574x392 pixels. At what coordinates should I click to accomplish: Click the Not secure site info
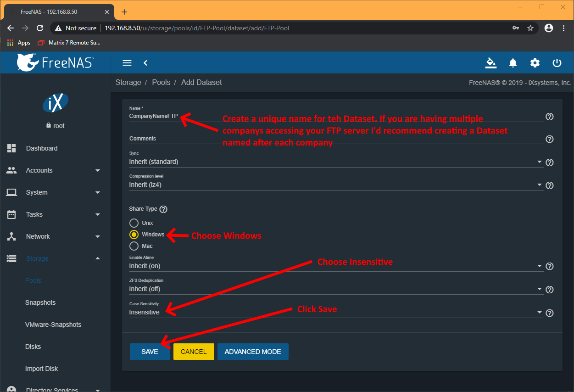click(76, 28)
